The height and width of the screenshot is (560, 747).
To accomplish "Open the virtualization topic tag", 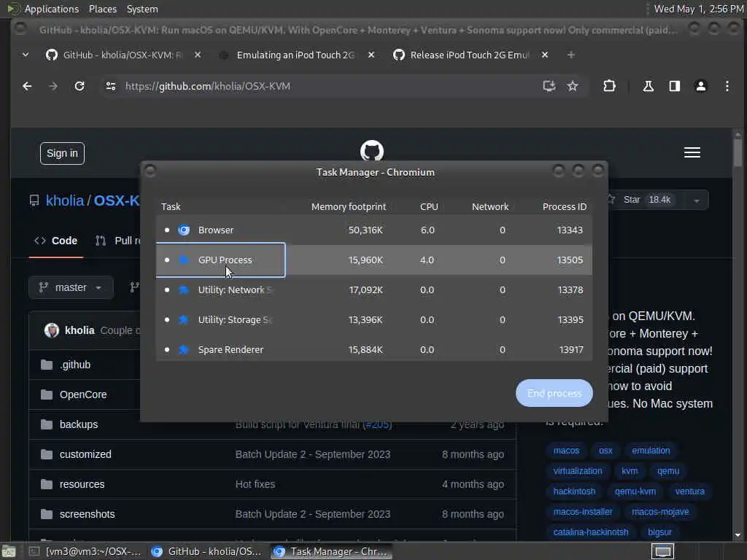I will pyautogui.click(x=578, y=471).
